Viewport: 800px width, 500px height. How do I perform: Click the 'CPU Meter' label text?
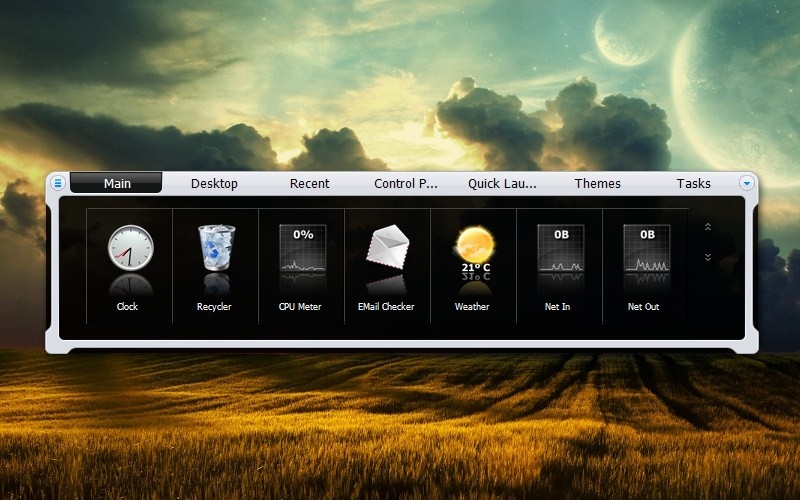300,307
